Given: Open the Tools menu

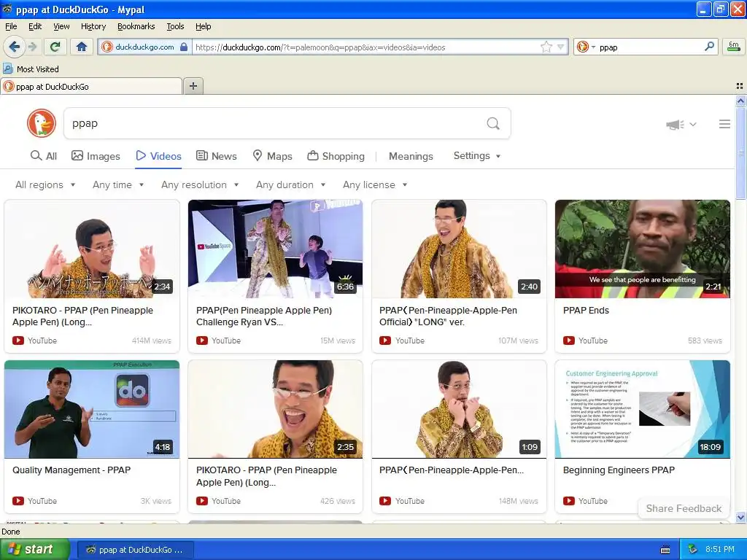Looking at the screenshot, I should point(175,26).
